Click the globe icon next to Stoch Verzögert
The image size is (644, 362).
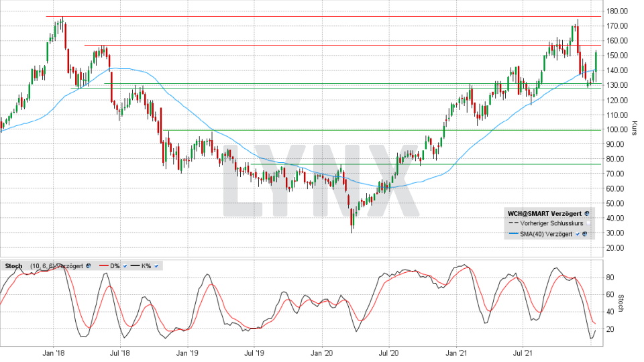tap(88, 266)
